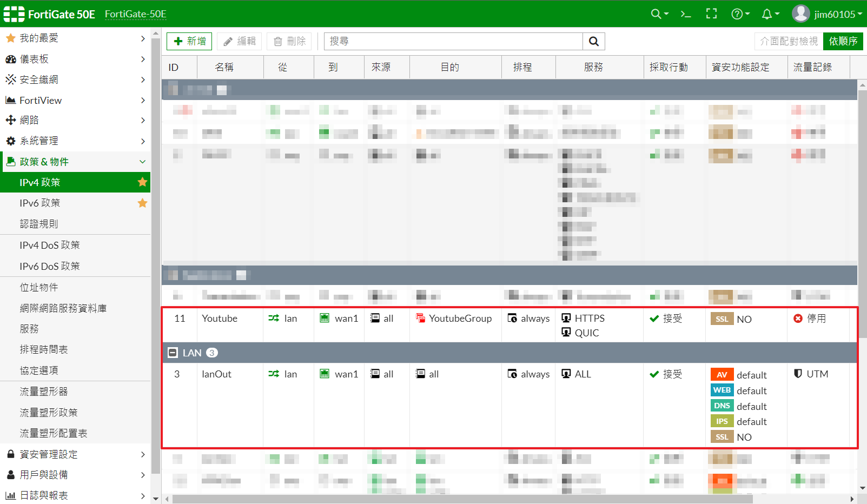Screen dimensions: 867x504
Task: Switch to 依順序 view mode
Action: coord(843,41)
